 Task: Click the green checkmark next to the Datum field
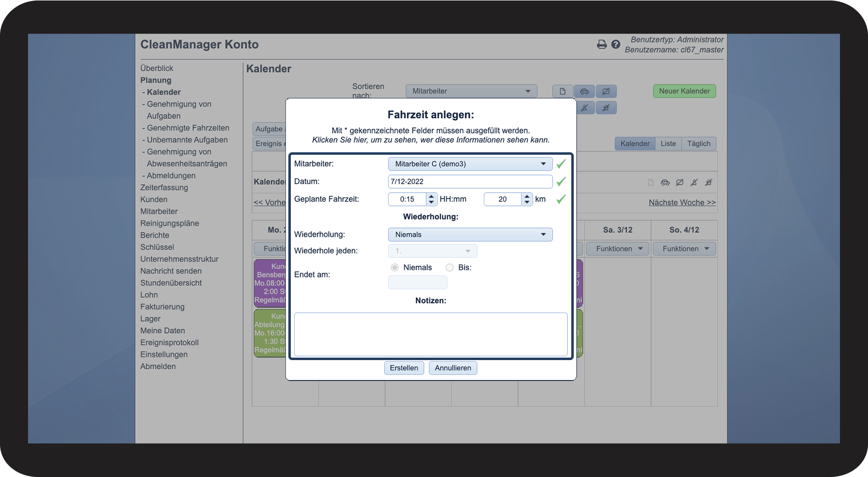561,182
